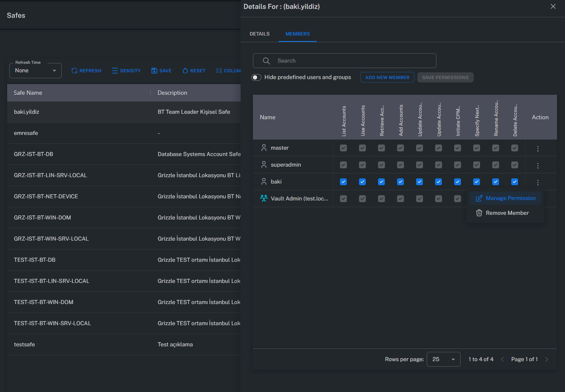Click the Density icon in the toolbar
This screenshot has width=565, height=392.
tap(115, 71)
